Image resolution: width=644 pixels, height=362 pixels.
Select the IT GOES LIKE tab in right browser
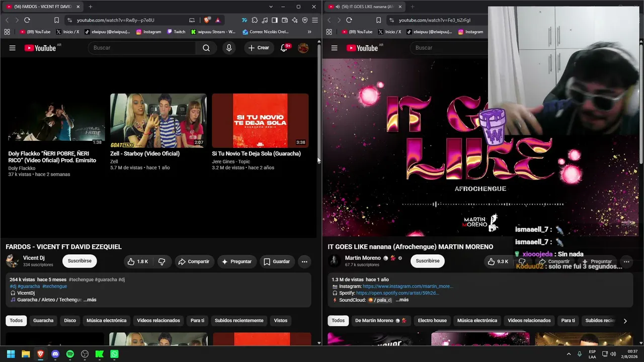point(365,7)
